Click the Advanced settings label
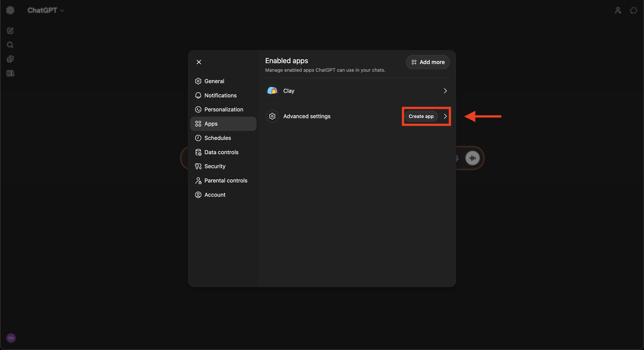The image size is (644, 350). [x=307, y=116]
